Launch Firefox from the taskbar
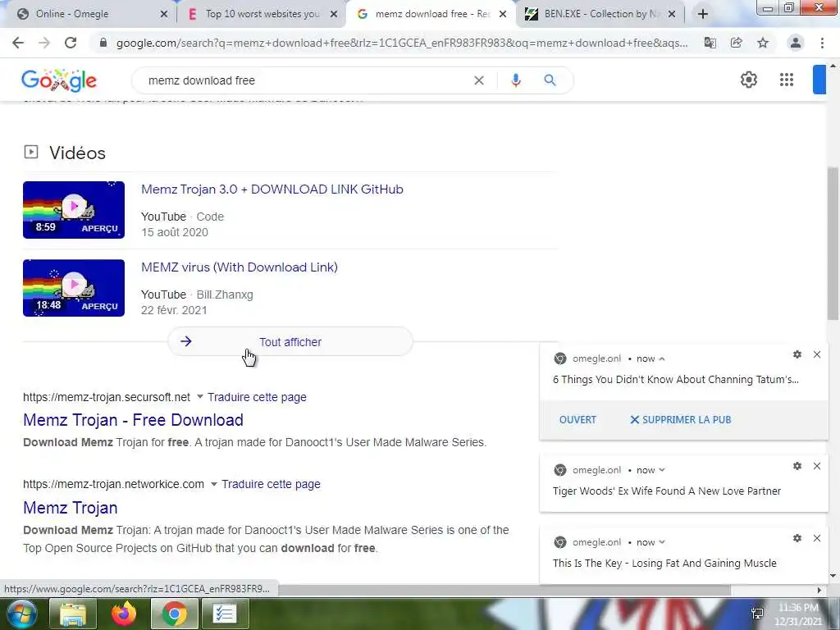Screen dimensions: 840x630 coord(124,614)
